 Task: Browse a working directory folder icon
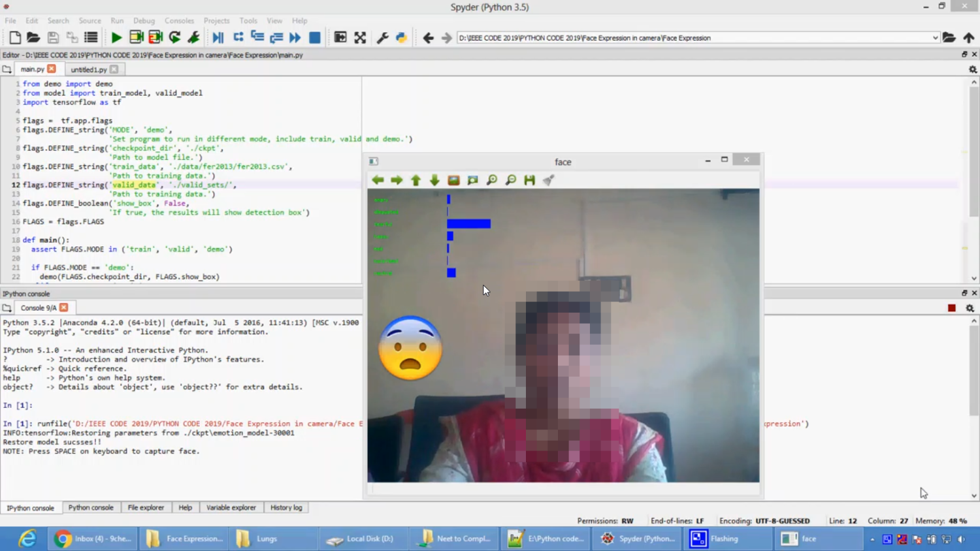coord(949,38)
